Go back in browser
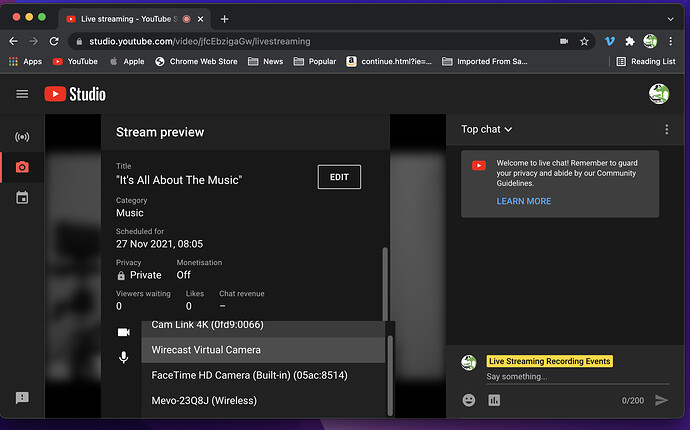 coord(13,41)
